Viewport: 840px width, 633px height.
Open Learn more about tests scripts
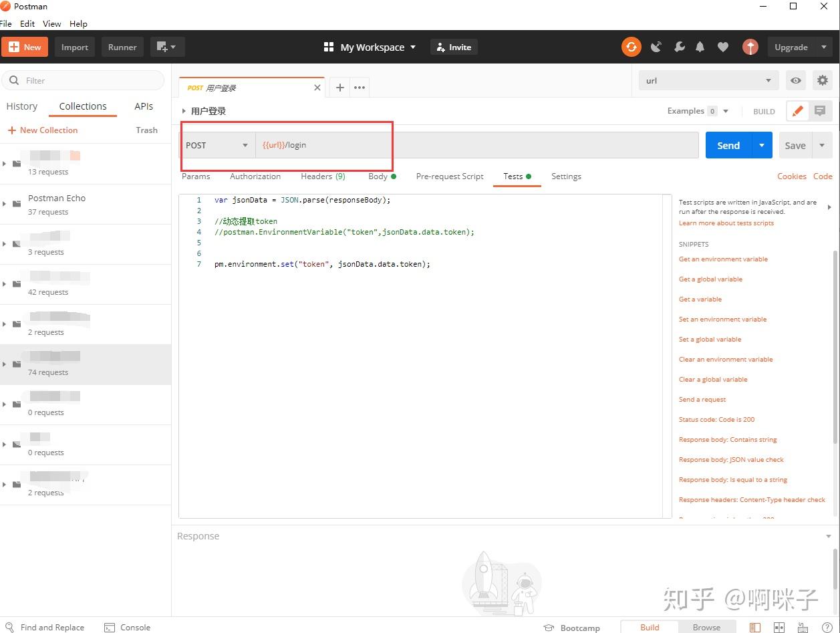(726, 223)
